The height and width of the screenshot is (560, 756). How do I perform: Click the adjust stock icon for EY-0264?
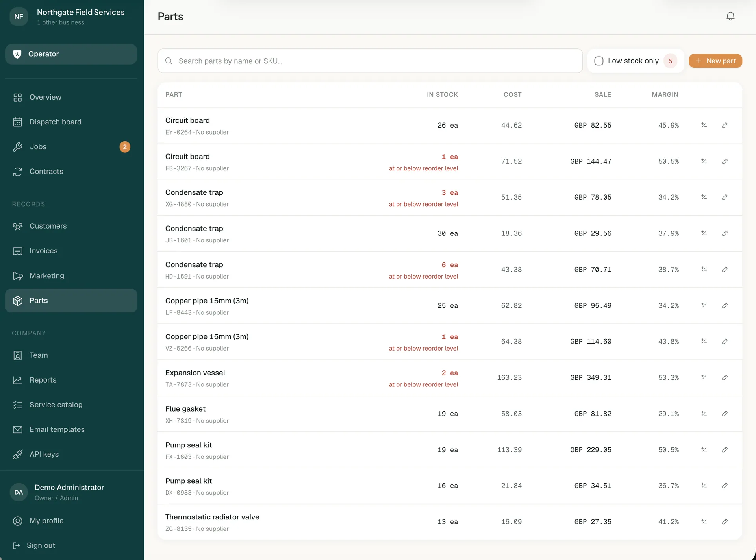pyautogui.click(x=704, y=125)
